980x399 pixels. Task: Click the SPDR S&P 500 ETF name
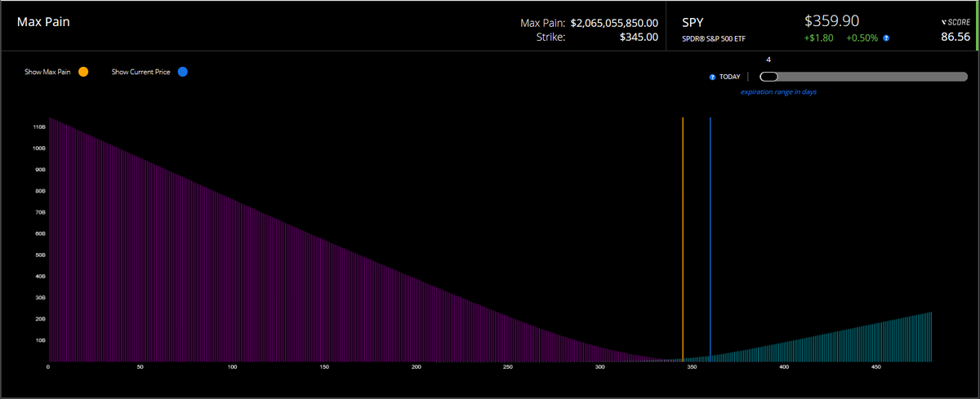point(714,38)
